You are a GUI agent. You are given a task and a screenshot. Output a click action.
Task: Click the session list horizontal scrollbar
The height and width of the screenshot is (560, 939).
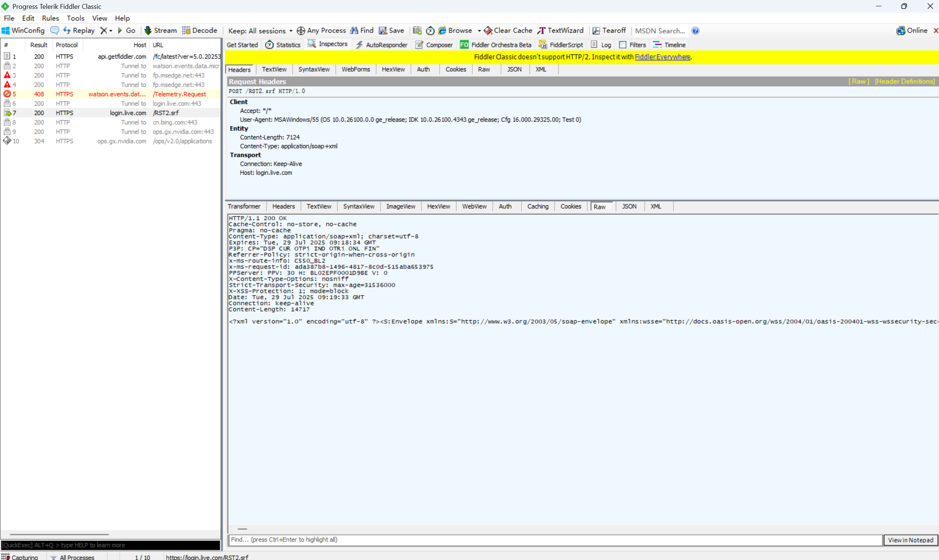point(59,534)
